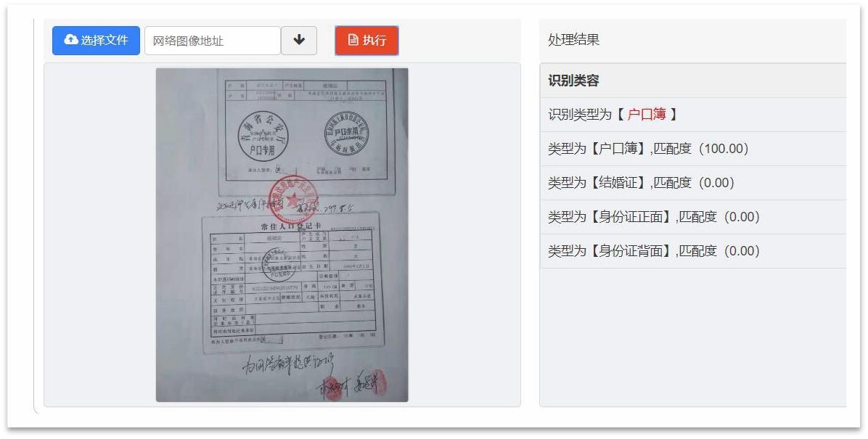Select the 身份证正面 匹配度 row
868x439 pixels.
(x=693, y=217)
